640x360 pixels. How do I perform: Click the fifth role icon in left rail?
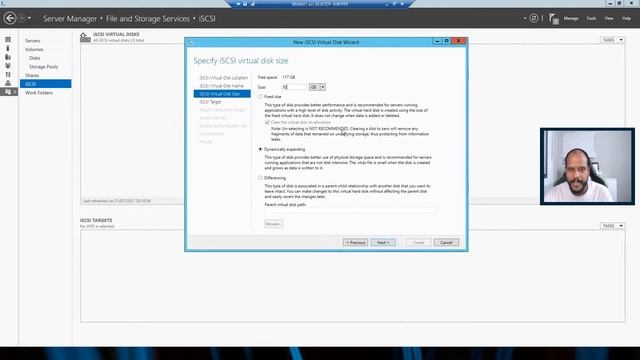pyautogui.click(x=8, y=74)
